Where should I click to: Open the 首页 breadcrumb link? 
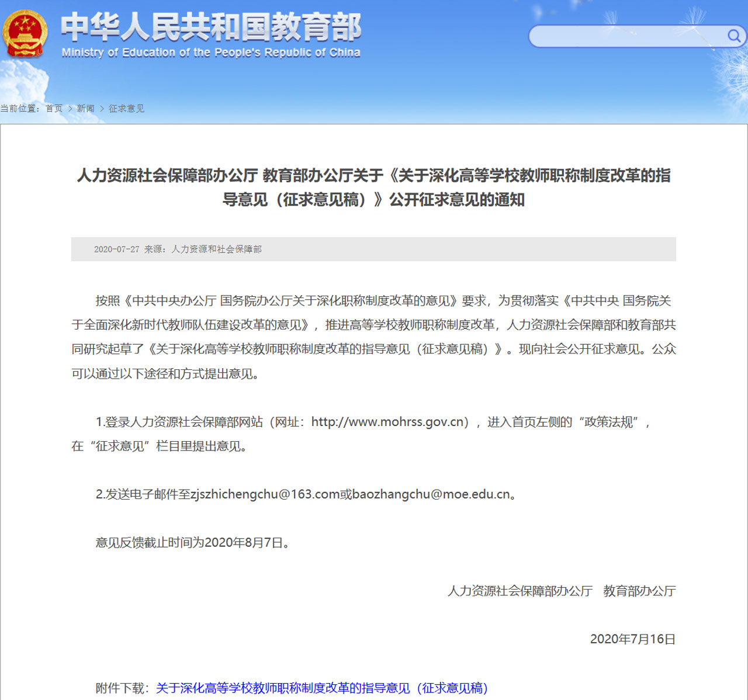coord(54,109)
